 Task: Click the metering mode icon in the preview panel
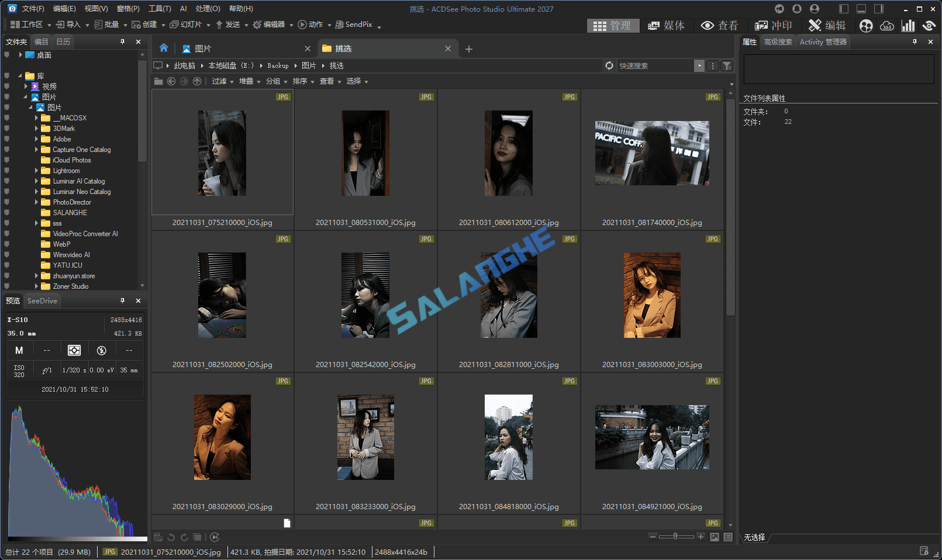tap(74, 350)
